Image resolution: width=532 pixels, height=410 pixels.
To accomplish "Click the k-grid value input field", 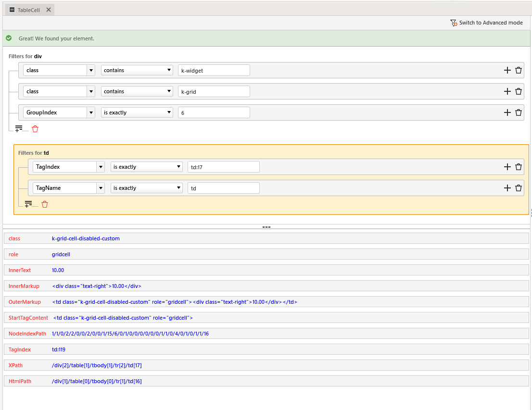I will [214, 91].
